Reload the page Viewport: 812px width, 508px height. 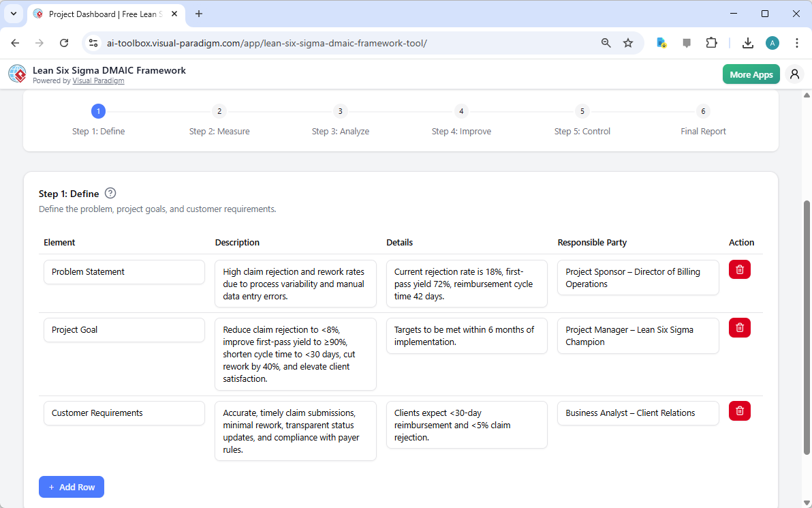point(64,42)
